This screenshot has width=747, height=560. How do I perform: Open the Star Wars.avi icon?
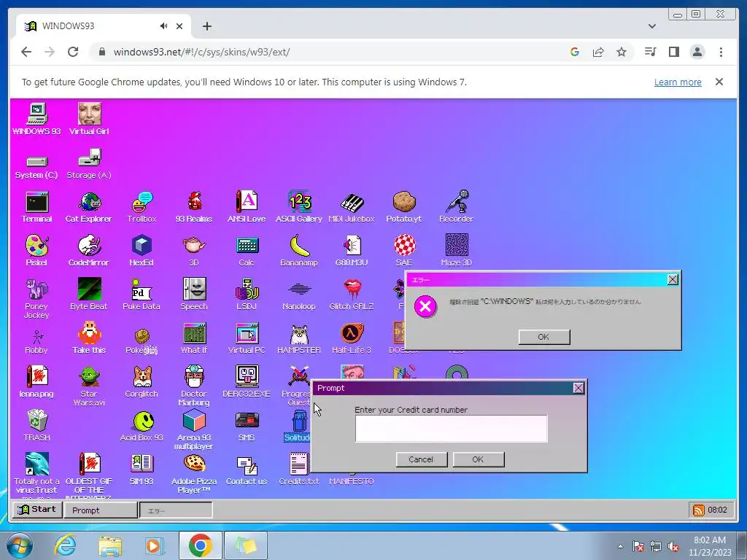[89, 386]
